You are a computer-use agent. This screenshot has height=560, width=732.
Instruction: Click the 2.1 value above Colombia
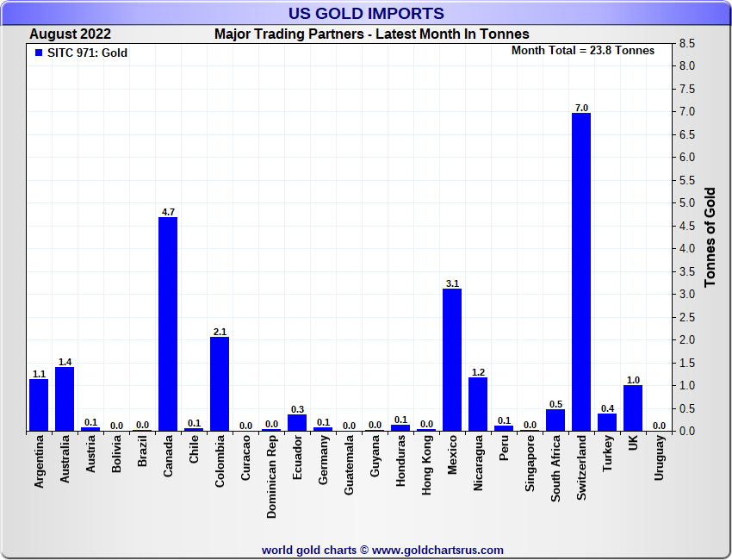point(220,332)
